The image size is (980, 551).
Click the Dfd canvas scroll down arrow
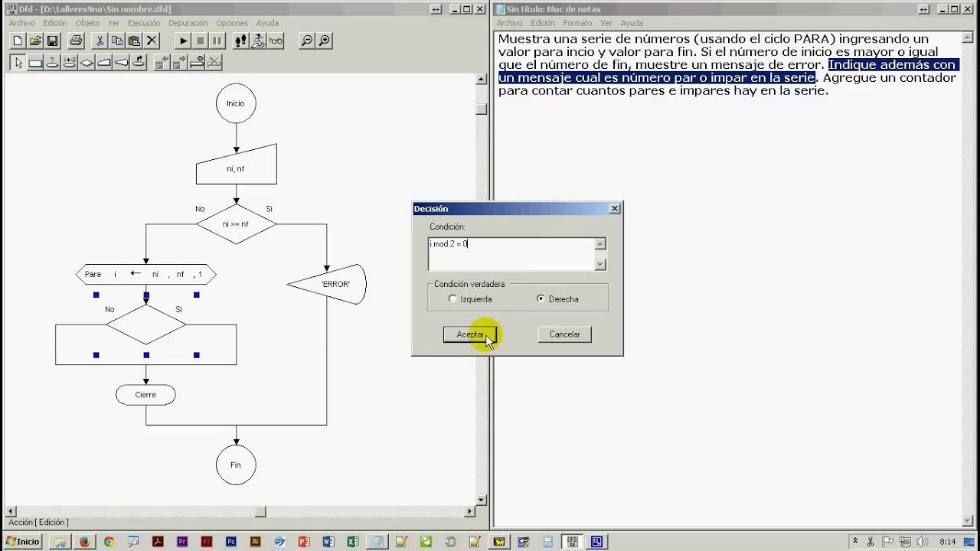pyautogui.click(x=481, y=500)
